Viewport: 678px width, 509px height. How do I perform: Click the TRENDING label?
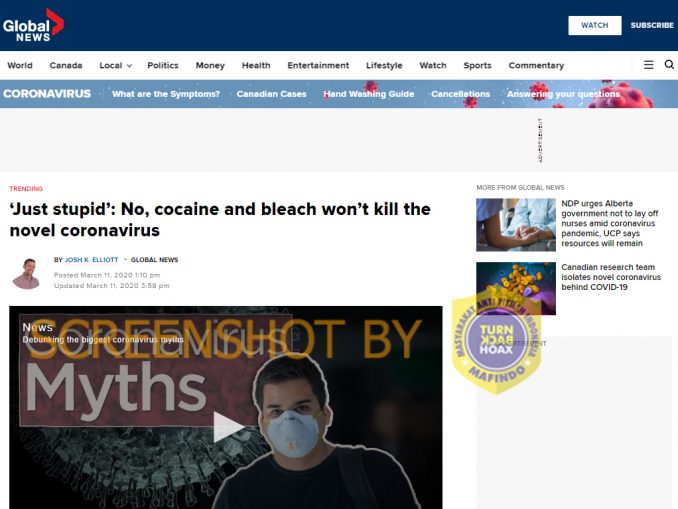point(26,189)
